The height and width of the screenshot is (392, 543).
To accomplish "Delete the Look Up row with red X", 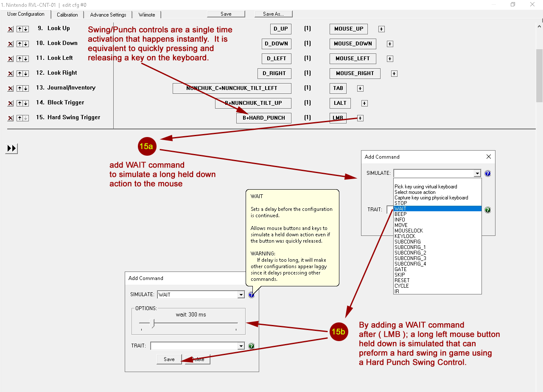I will pos(11,29).
